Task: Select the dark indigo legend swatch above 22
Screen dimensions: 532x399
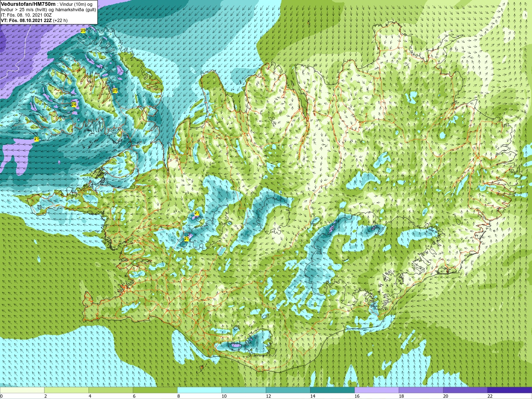Action: click(x=510, y=390)
